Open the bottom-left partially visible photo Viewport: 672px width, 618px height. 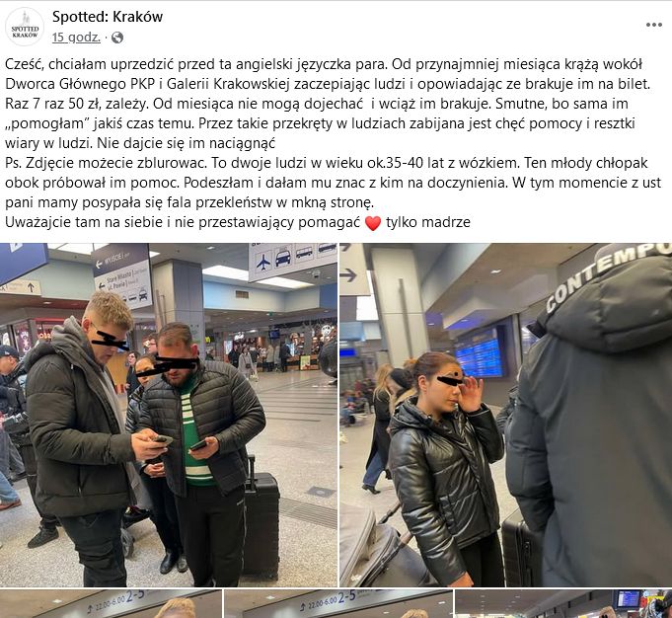point(111,604)
